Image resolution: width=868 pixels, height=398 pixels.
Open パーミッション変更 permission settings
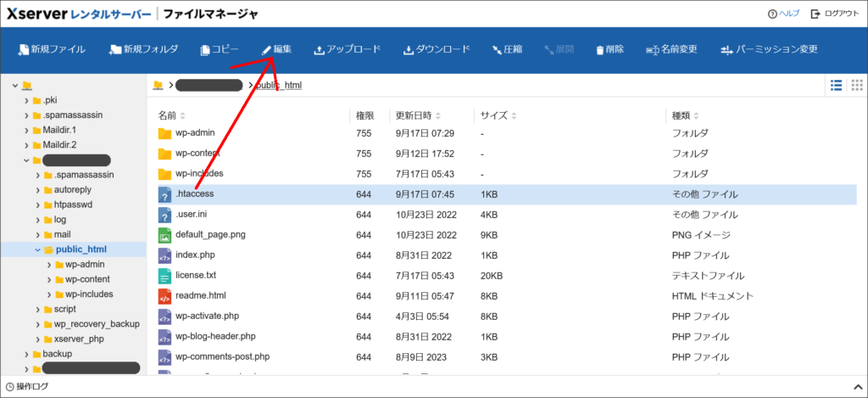point(768,49)
